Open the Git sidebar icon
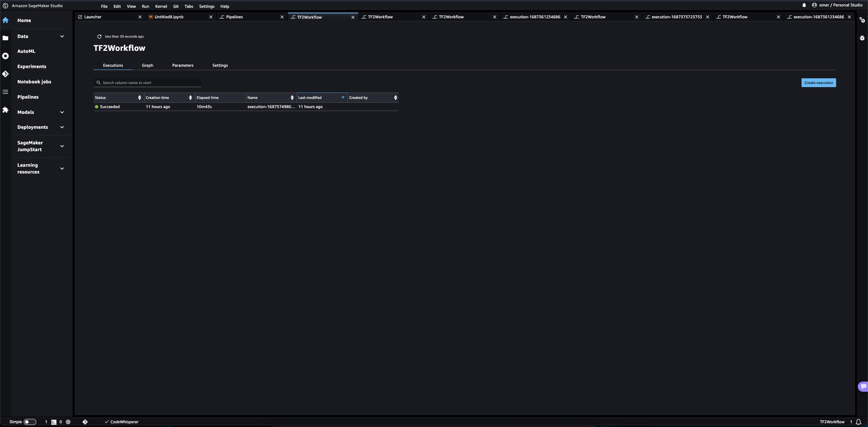Screen dimensions: 868x427 5,74
